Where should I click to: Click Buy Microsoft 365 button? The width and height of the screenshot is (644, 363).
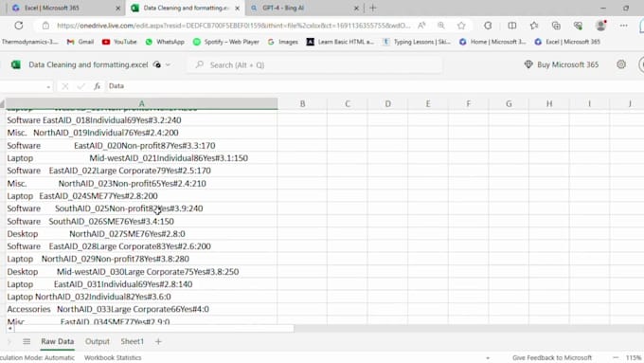[x=562, y=64]
